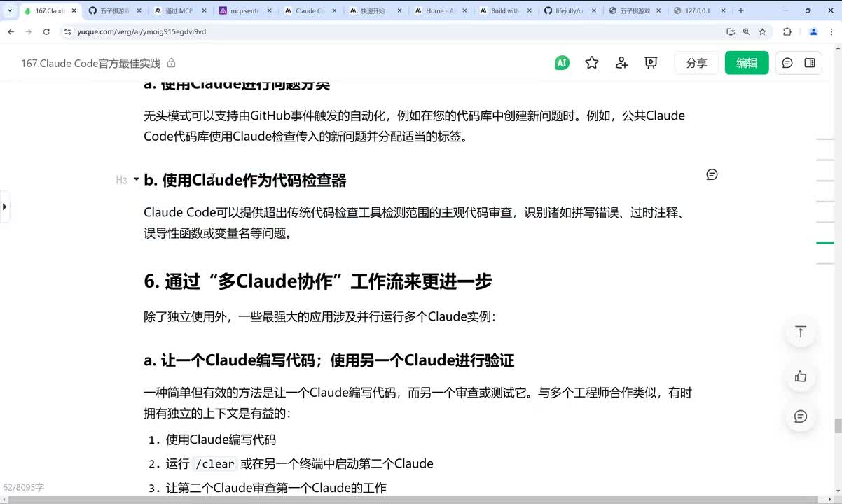Click the 分享 share button
This screenshot has height=504, width=842.
tap(696, 63)
